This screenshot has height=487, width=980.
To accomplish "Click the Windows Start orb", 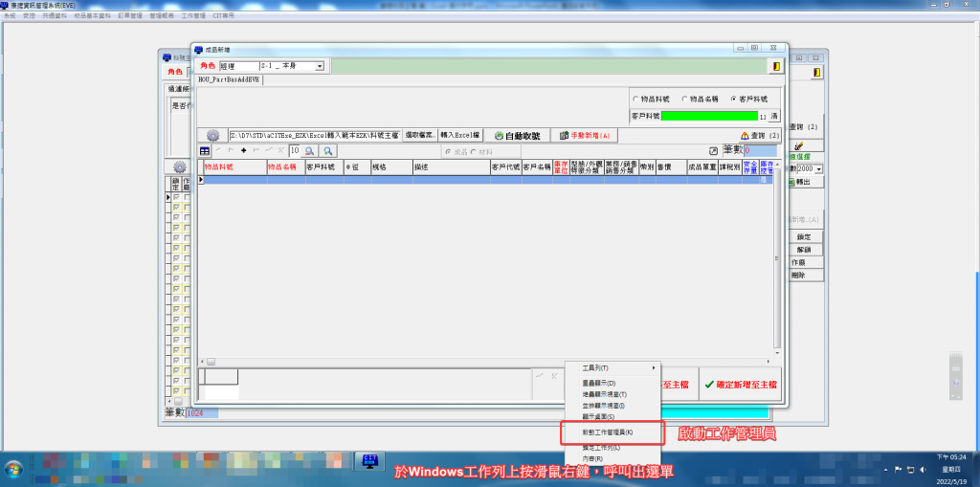I will point(13,468).
